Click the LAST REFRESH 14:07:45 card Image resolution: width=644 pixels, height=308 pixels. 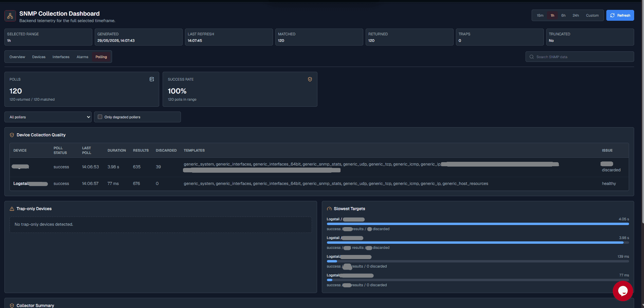pos(229,37)
